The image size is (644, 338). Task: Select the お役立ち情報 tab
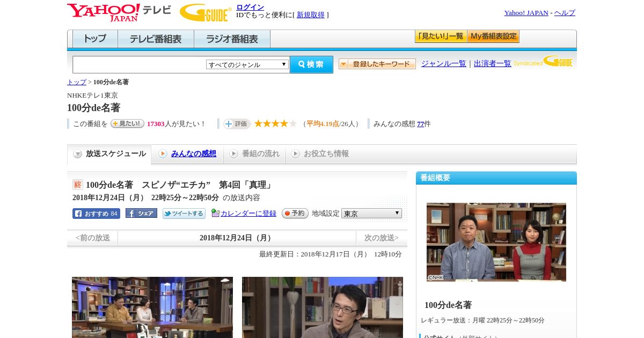[326, 153]
